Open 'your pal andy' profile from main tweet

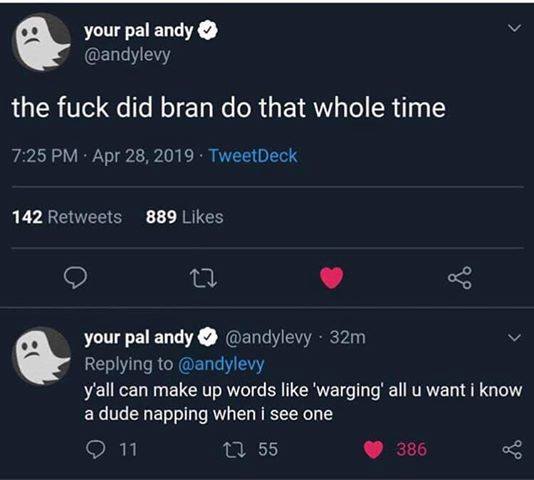click(139, 31)
